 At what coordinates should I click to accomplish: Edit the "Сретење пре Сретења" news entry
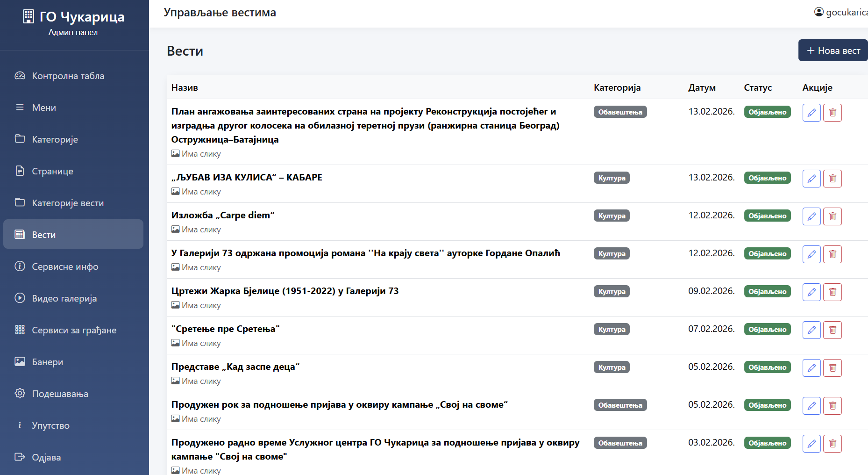pyautogui.click(x=811, y=330)
